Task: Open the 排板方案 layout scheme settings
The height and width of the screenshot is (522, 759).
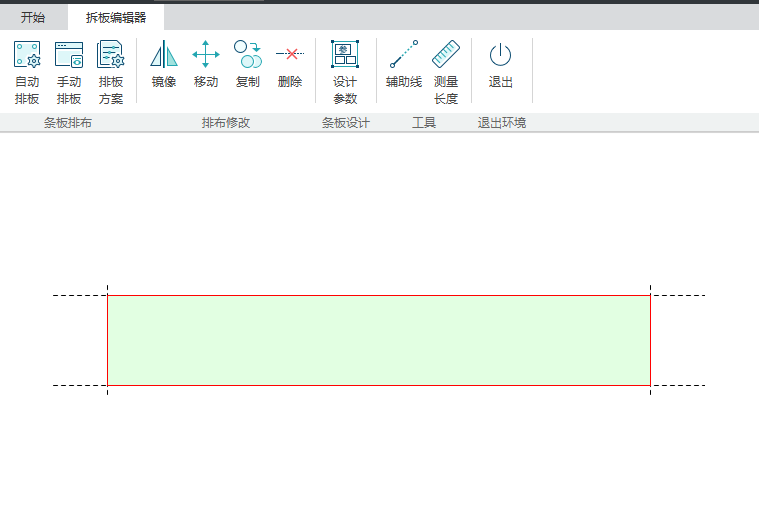Action: click(x=111, y=72)
